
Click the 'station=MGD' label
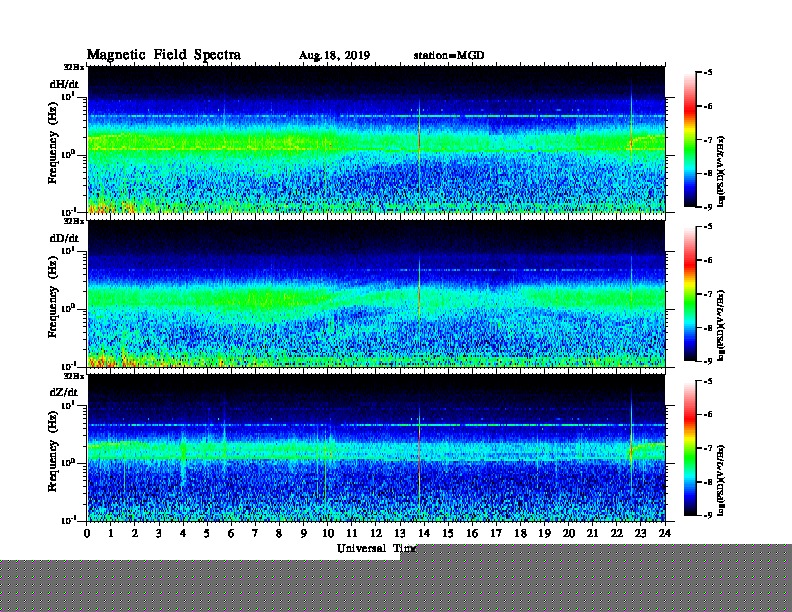point(449,55)
